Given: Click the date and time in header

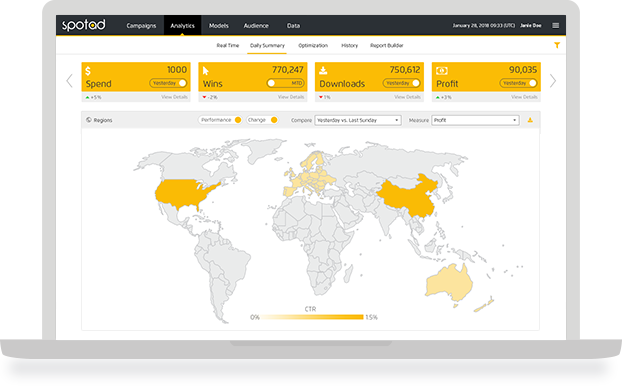Looking at the screenshot, I should pyautogui.click(x=484, y=25).
